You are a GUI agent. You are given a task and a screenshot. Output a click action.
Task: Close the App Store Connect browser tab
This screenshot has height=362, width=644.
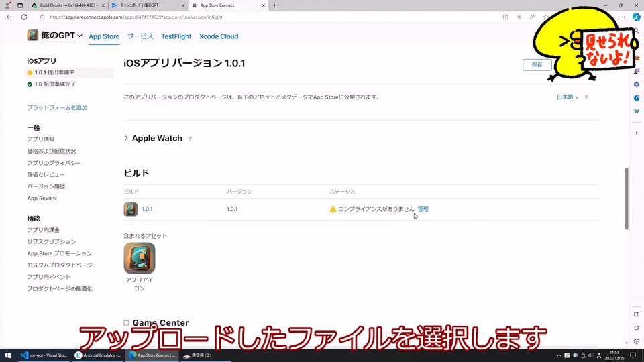[x=263, y=5]
